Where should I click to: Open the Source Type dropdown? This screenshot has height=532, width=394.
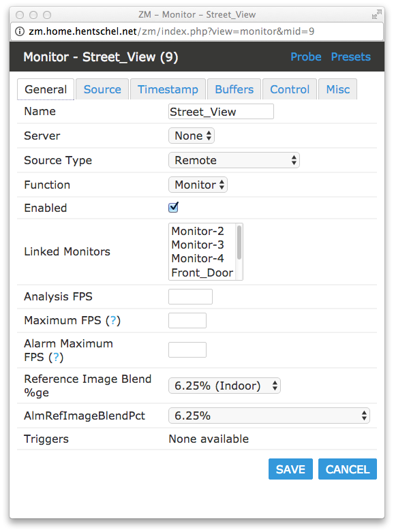pos(234,160)
